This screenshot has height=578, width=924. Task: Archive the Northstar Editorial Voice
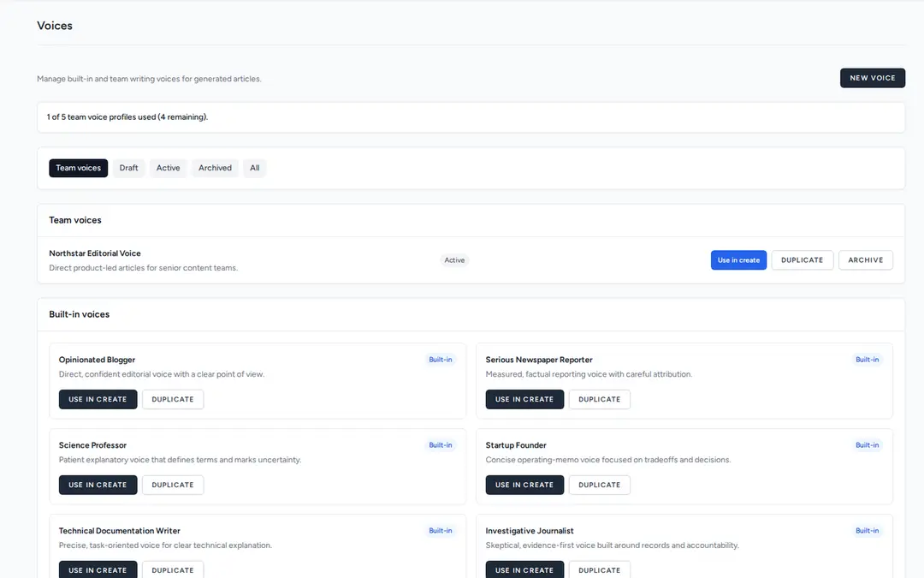coord(865,260)
